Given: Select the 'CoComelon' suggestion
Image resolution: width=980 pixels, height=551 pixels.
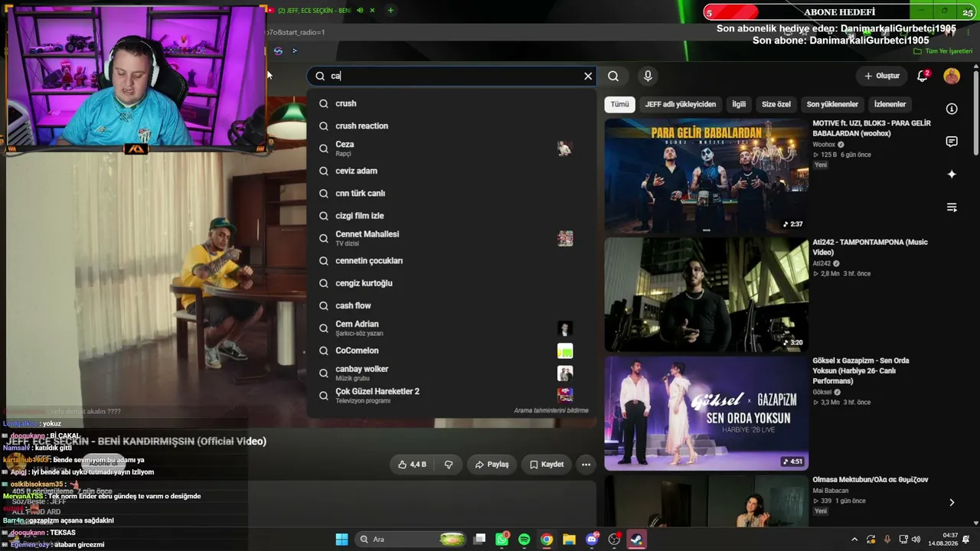Looking at the screenshot, I should pyautogui.click(x=451, y=350).
